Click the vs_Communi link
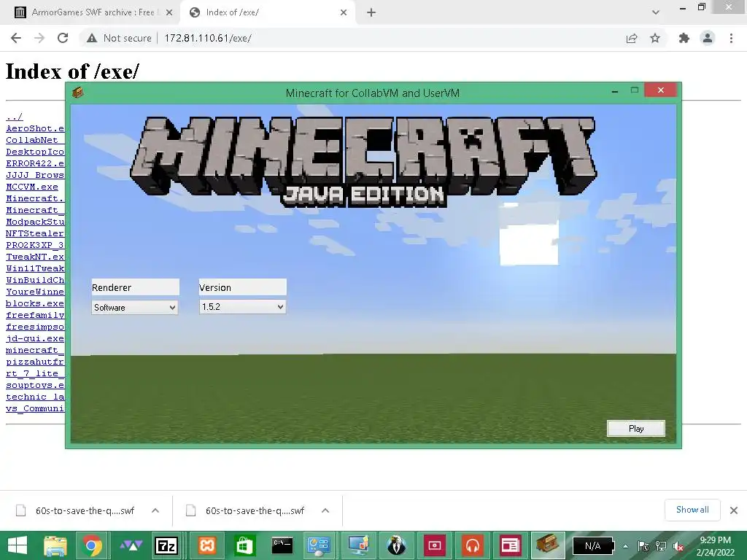 [35, 408]
